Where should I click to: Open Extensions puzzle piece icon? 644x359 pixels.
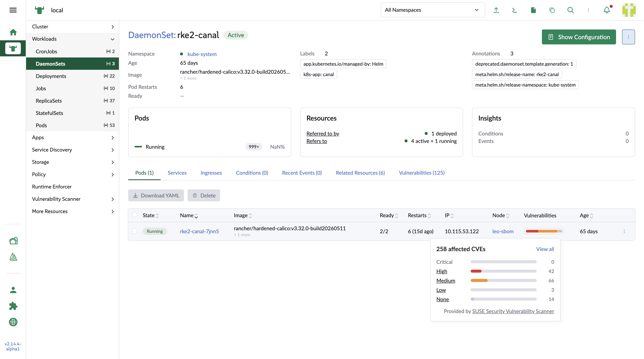pyautogui.click(x=13, y=306)
